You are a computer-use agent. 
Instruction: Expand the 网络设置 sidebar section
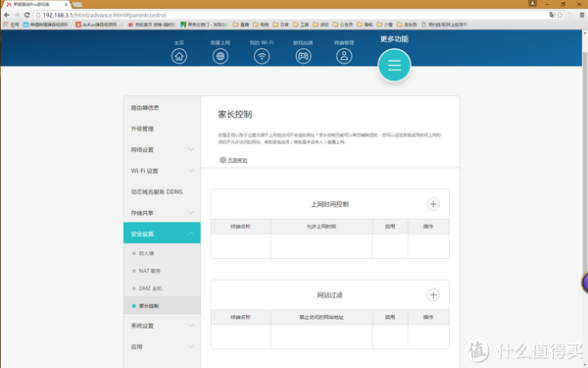point(162,149)
